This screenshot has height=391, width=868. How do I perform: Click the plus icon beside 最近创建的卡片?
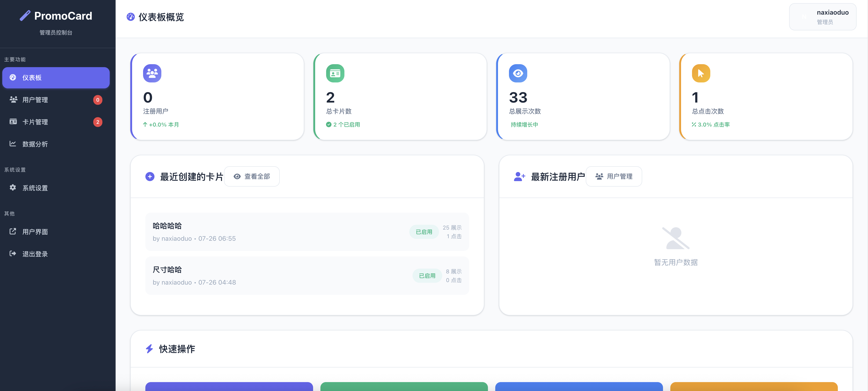point(150,177)
